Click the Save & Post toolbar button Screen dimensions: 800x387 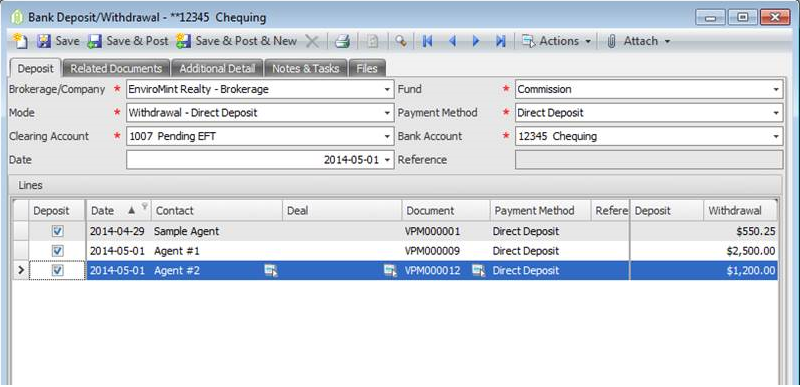pos(128,41)
